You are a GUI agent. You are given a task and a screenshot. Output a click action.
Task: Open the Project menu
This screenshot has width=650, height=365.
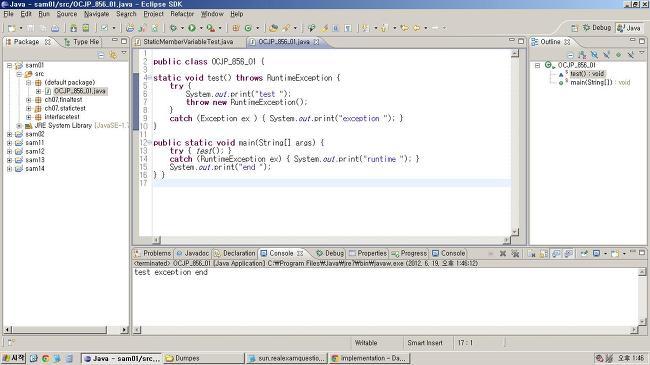pos(153,14)
